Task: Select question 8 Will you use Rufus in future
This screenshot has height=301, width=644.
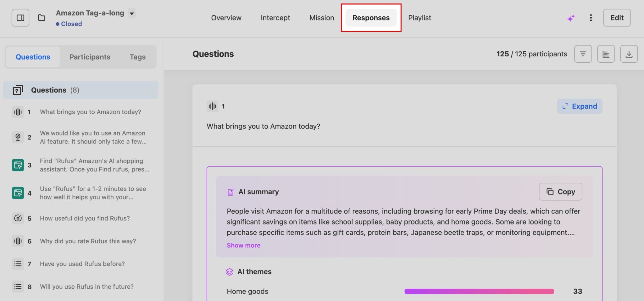Action: (86, 287)
